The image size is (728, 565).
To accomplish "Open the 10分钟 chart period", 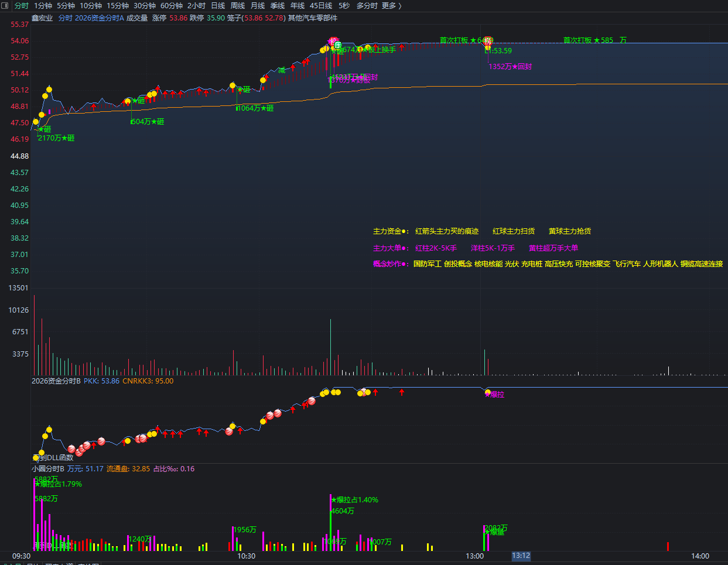I will 91,6.
